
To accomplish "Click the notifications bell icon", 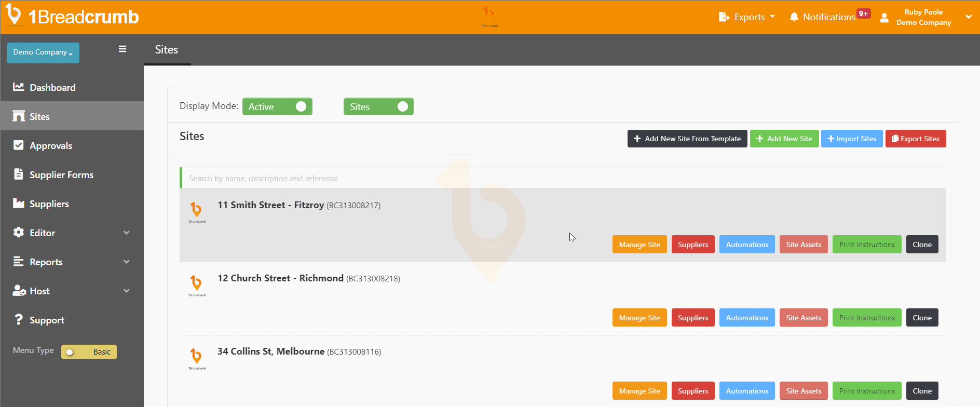I will tap(794, 17).
